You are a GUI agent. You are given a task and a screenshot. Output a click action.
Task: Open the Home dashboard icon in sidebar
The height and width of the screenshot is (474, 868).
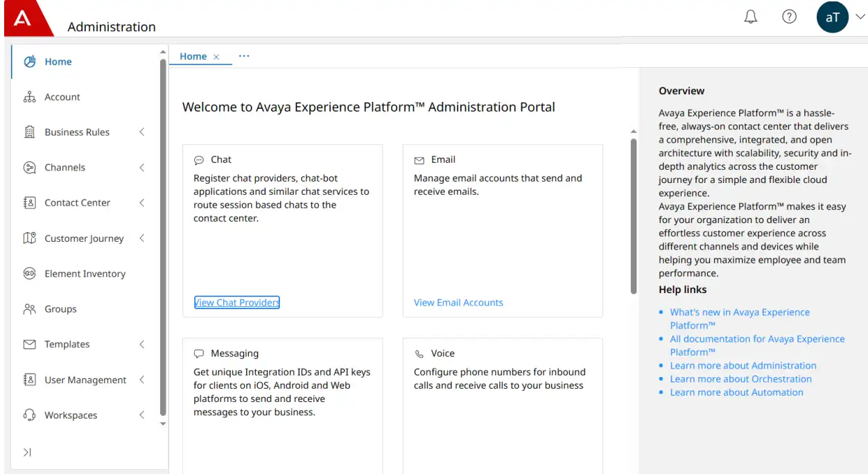tap(29, 61)
